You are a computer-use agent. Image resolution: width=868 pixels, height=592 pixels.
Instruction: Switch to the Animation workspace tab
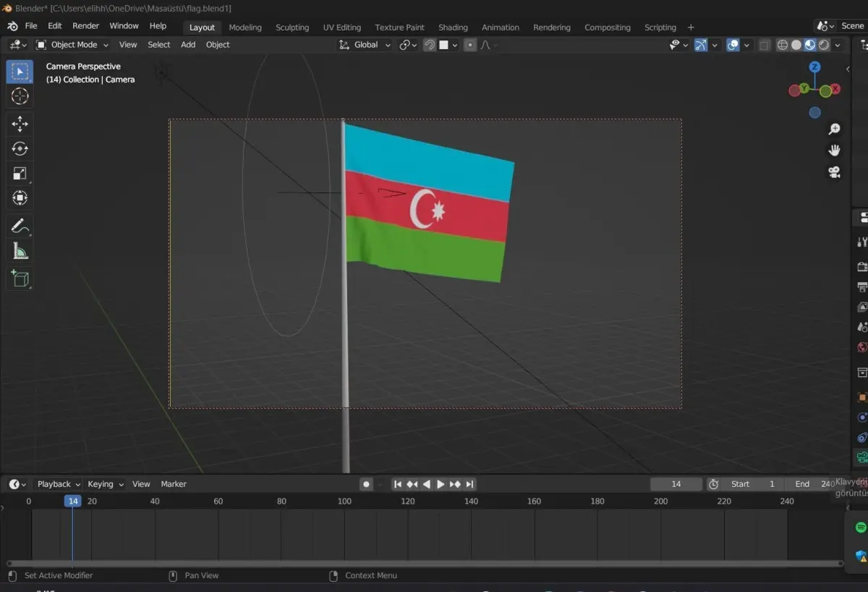coord(501,28)
